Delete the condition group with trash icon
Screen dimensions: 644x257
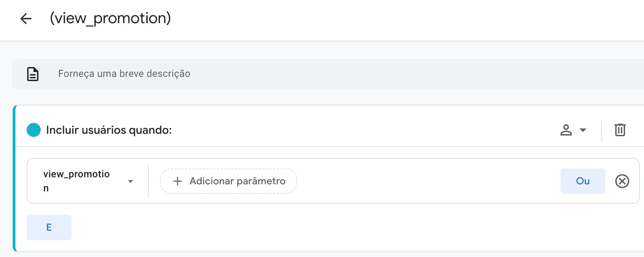[x=620, y=130]
